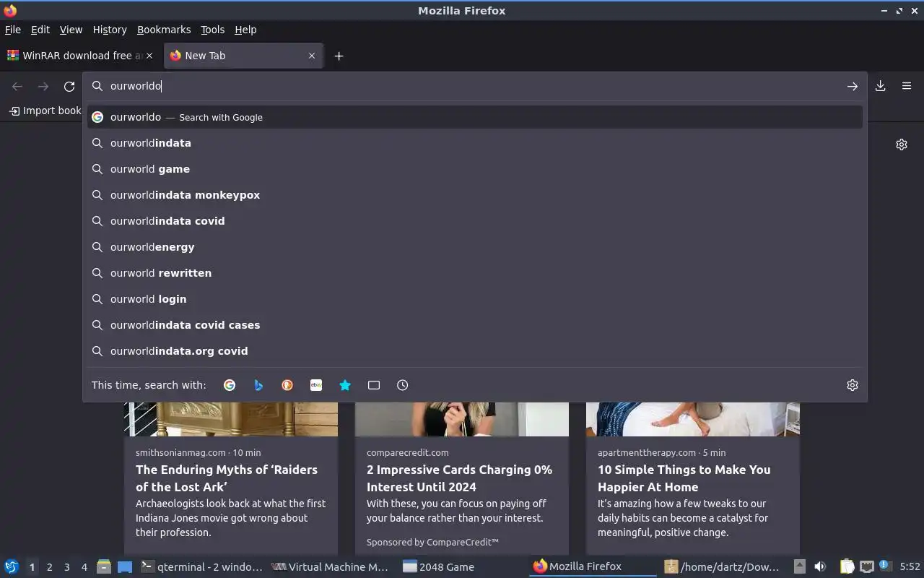Screen dimensions: 924x578
Task: Close the New Tab tab
Action: click(312, 56)
